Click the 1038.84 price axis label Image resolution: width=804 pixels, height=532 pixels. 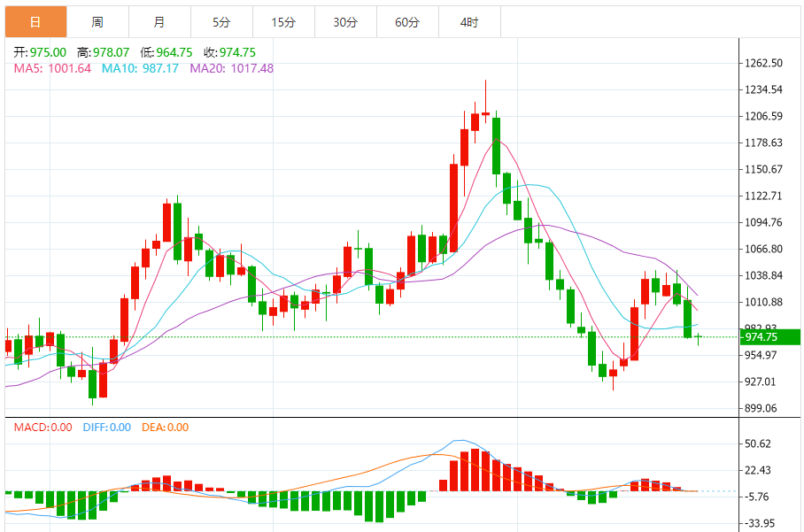point(763,276)
